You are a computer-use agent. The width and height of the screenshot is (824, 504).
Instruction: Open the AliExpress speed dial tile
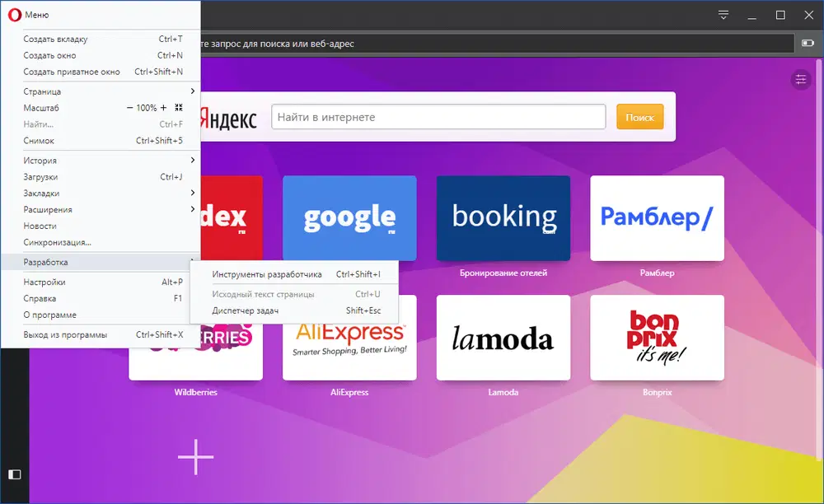(x=349, y=352)
